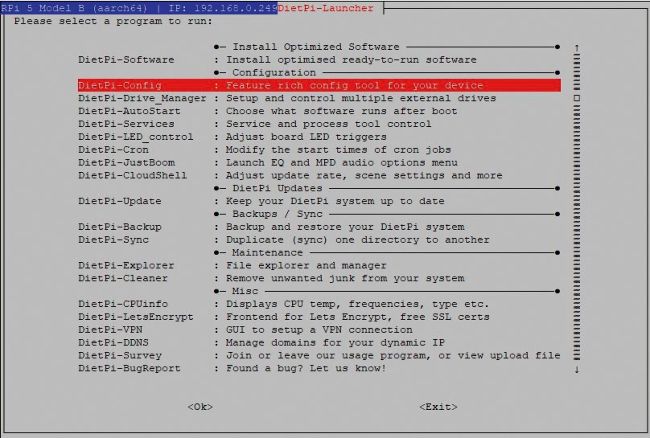Click 'Remove unwanted junk from your system'
650x438 pixels.
(345, 278)
